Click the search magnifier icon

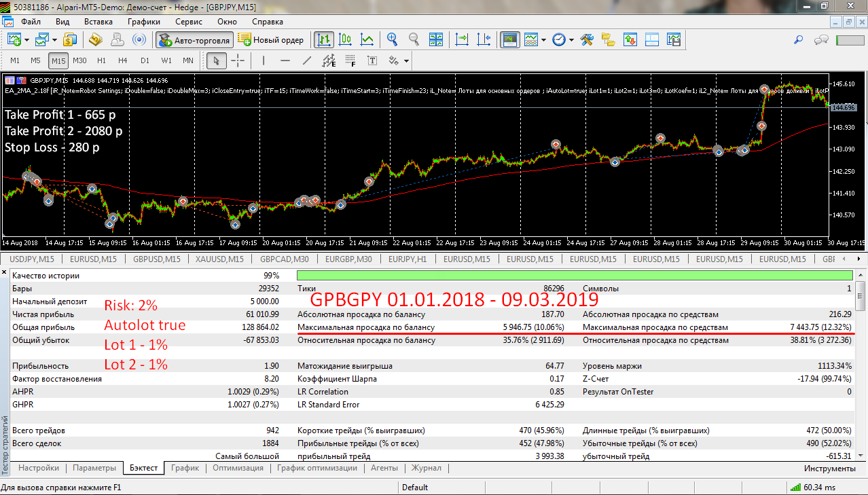[799, 39]
